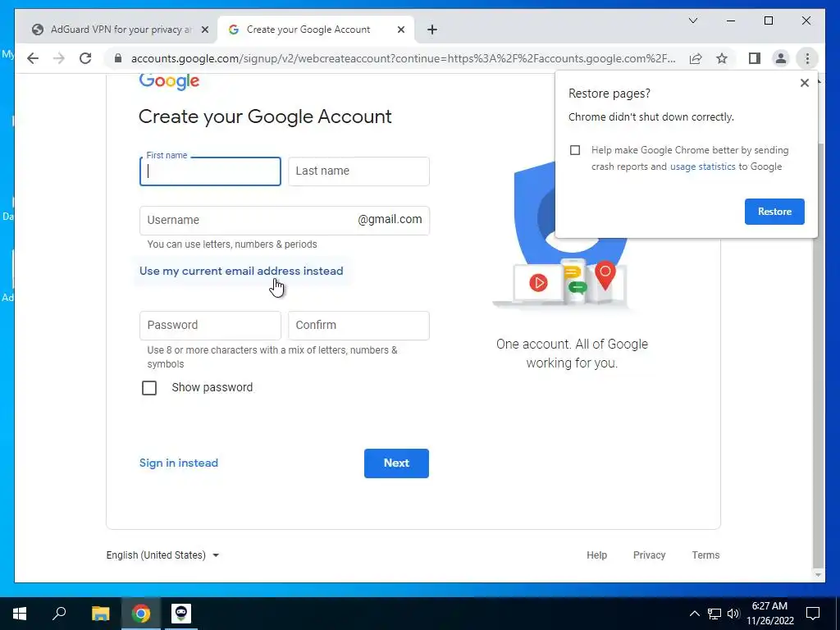840x630 pixels.
Task: Close the AdGuard VPN tab
Action: pos(204,30)
